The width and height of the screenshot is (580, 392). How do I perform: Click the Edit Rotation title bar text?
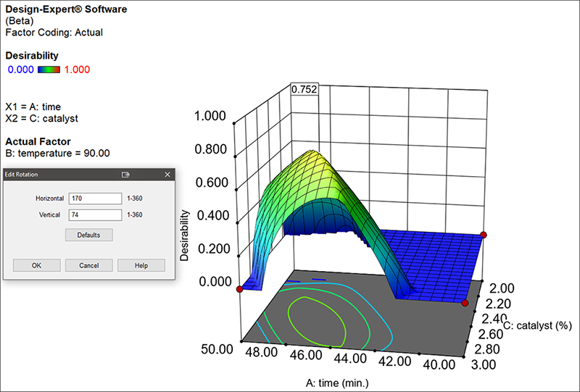pyautogui.click(x=22, y=175)
